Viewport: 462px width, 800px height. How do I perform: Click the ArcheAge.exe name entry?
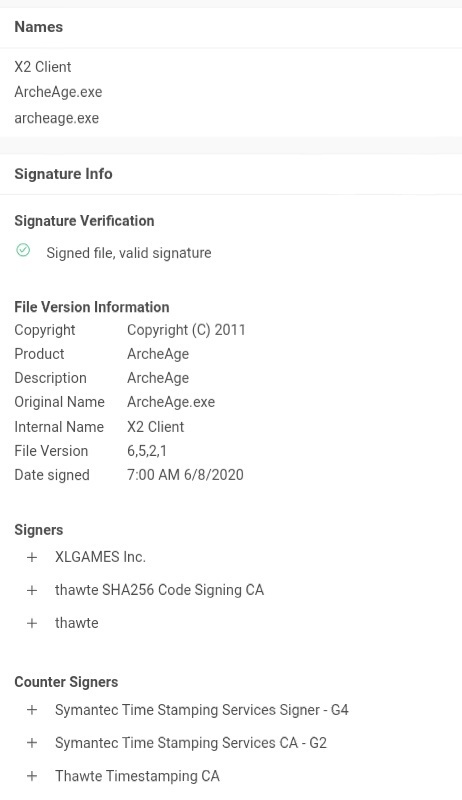[58, 92]
